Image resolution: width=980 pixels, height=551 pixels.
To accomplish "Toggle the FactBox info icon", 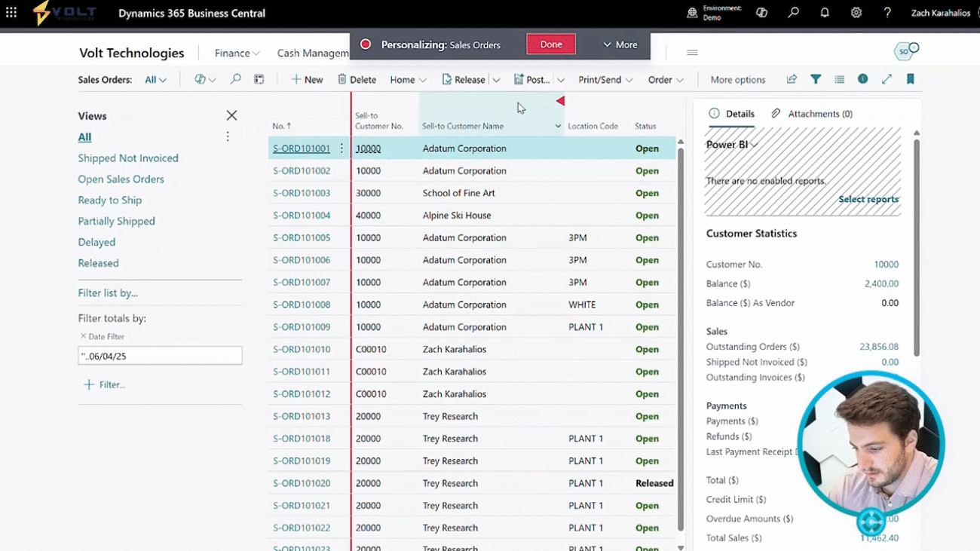I will click(862, 79).
